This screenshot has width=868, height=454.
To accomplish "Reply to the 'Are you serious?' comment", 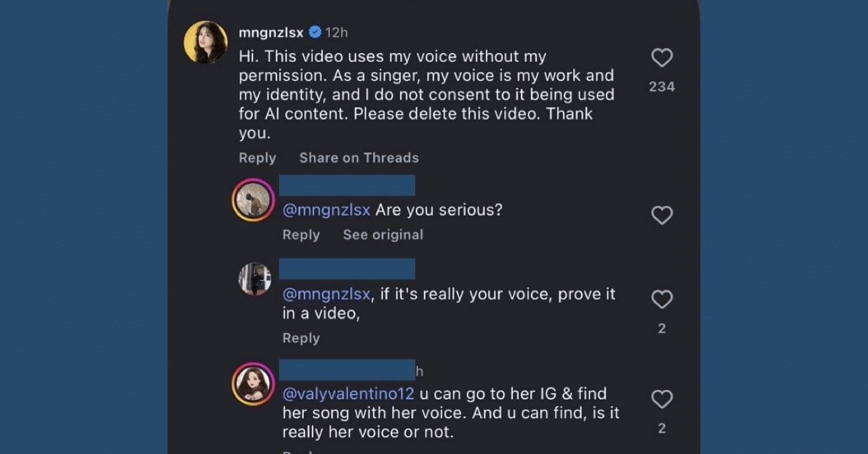I will pyautogui.click(x=301, y=234).
